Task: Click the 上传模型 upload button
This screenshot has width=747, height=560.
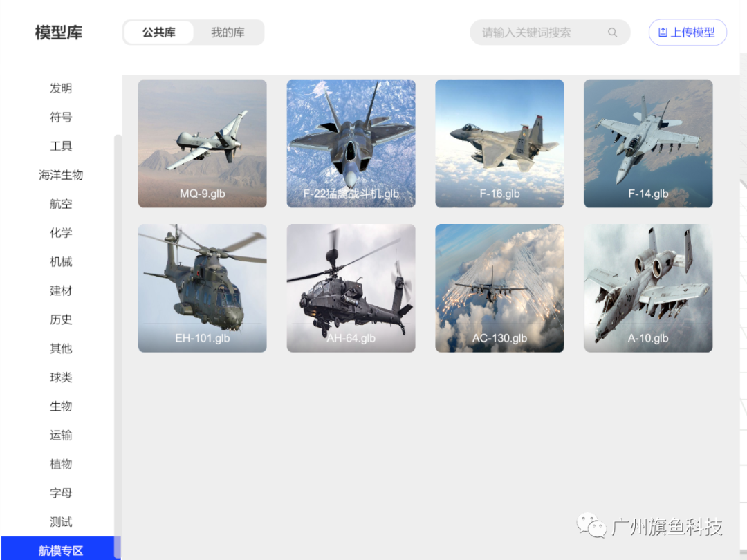Action: (687, 32)
